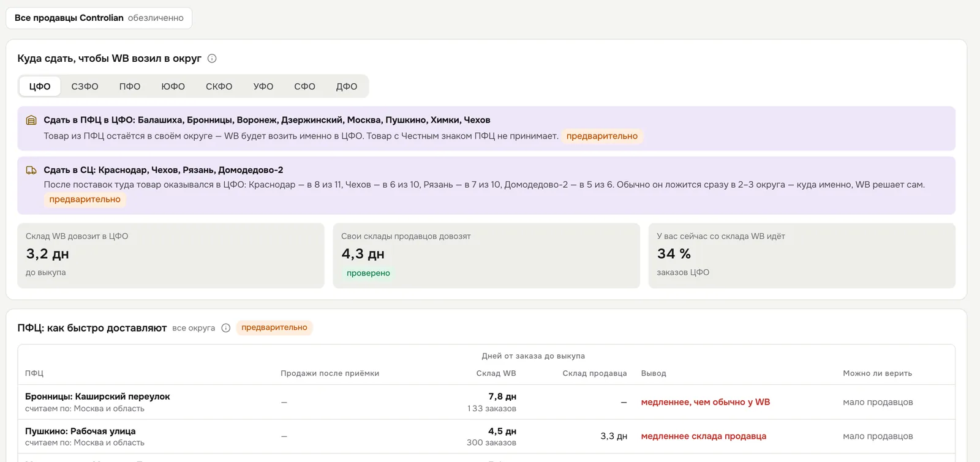Click 'мало продавцов' in the Бронницы row
980x462 pixels.
(x=878, y=402)
